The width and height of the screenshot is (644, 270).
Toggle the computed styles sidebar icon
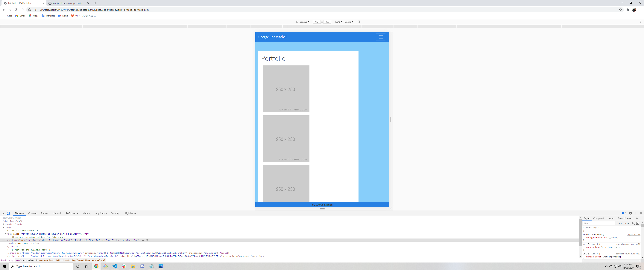637,223
